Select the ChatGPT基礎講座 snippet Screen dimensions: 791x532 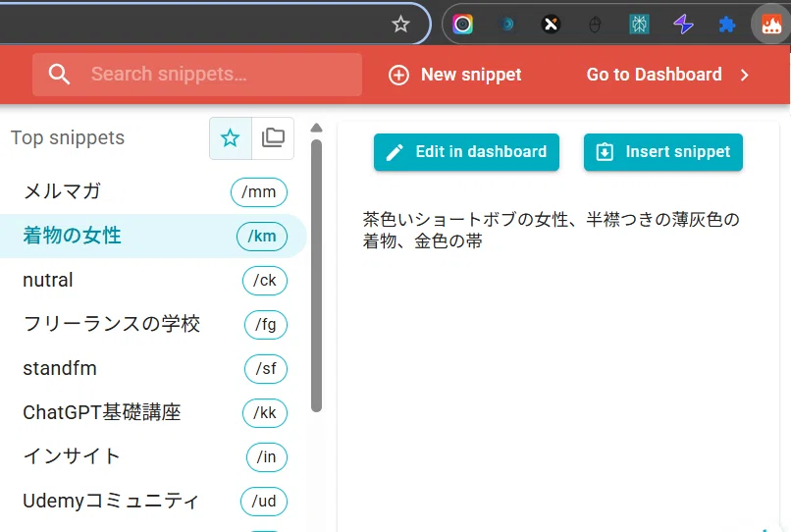coord(153,412)
